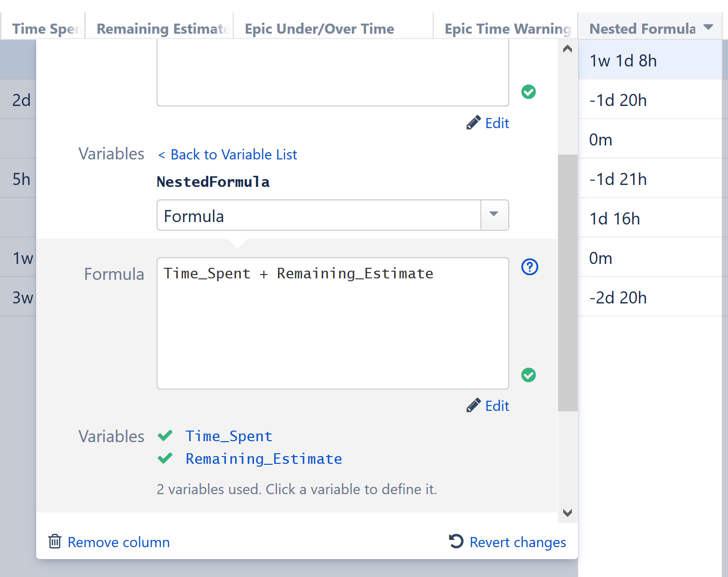Click Back to Variable List
This screenshot has width=728, height=577.
click(227, 154)
